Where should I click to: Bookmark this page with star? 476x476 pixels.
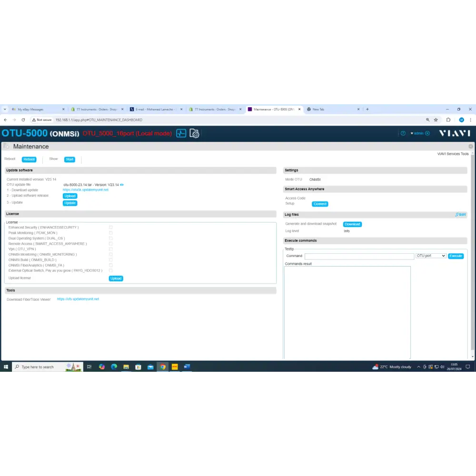[x=436, y=120]
